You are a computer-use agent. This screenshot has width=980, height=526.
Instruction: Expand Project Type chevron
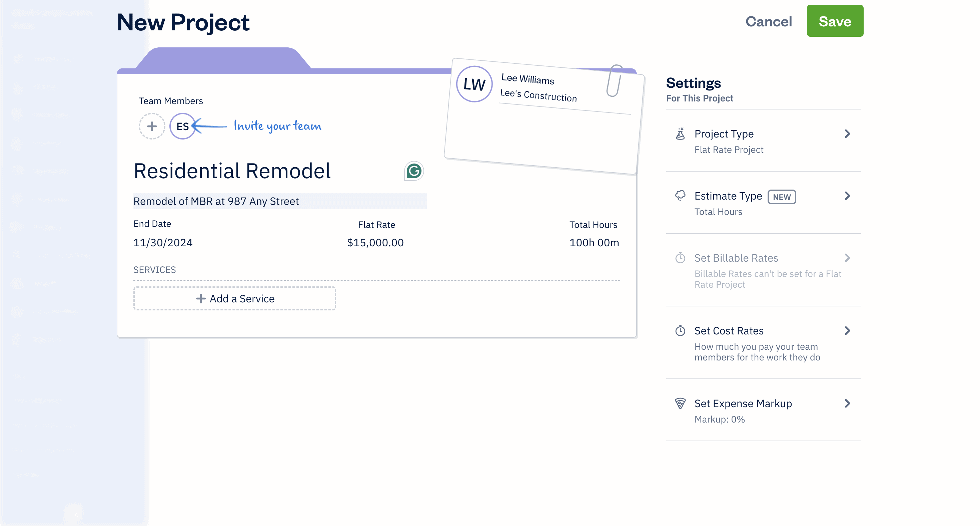pos(847,134)
